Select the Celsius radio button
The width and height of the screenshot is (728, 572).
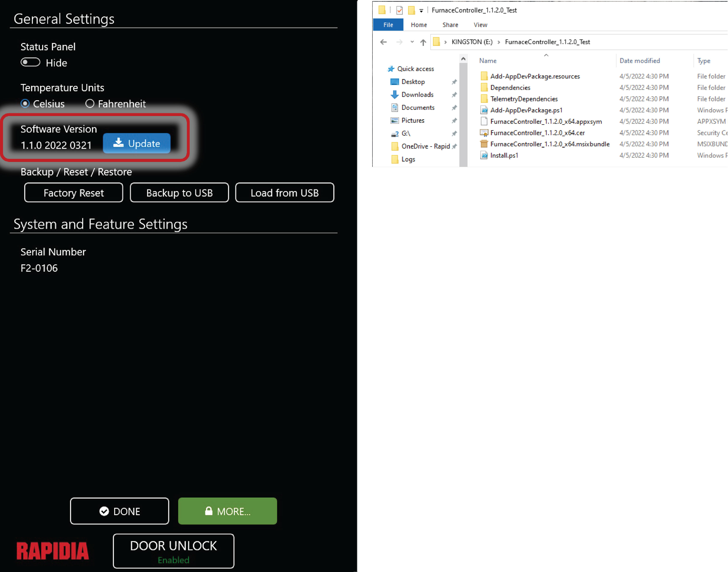pos(25,104)
